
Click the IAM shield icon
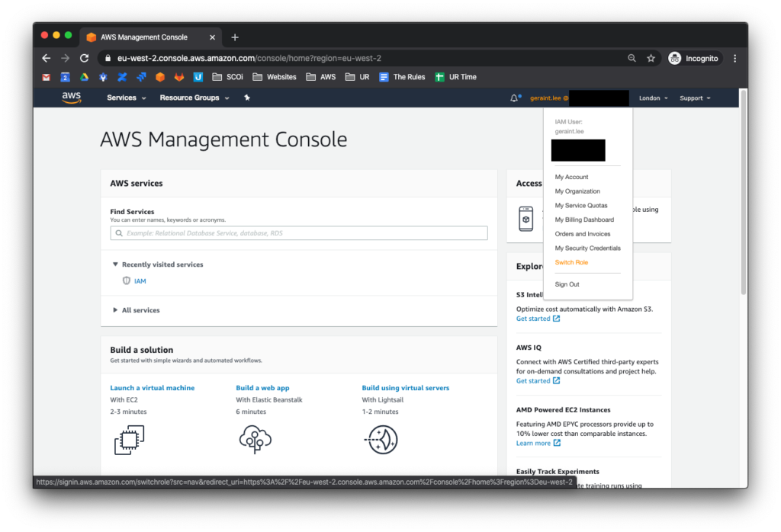(127, 280)
